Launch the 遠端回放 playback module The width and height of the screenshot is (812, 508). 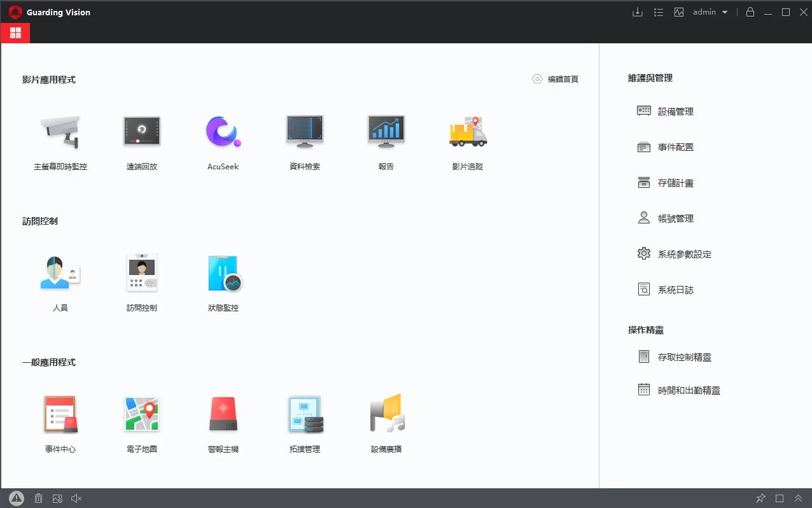(x=141, y=132)
